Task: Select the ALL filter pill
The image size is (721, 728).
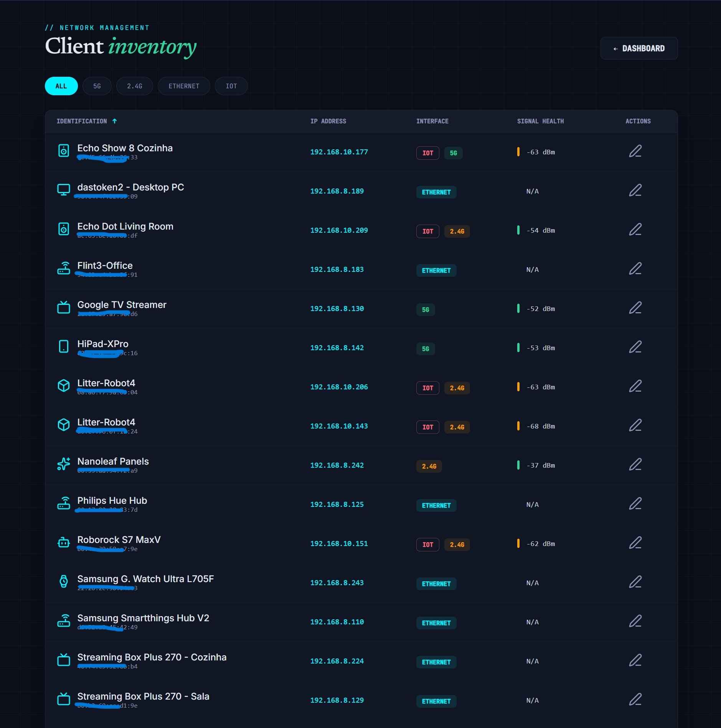Action: pos(61,86)
